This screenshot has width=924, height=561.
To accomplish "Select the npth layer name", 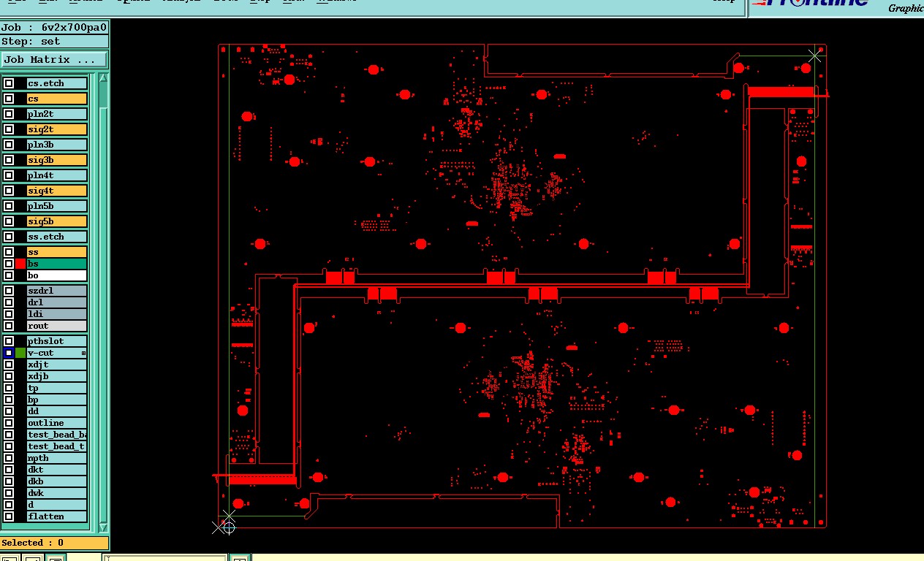I will (x=57, y=458).
